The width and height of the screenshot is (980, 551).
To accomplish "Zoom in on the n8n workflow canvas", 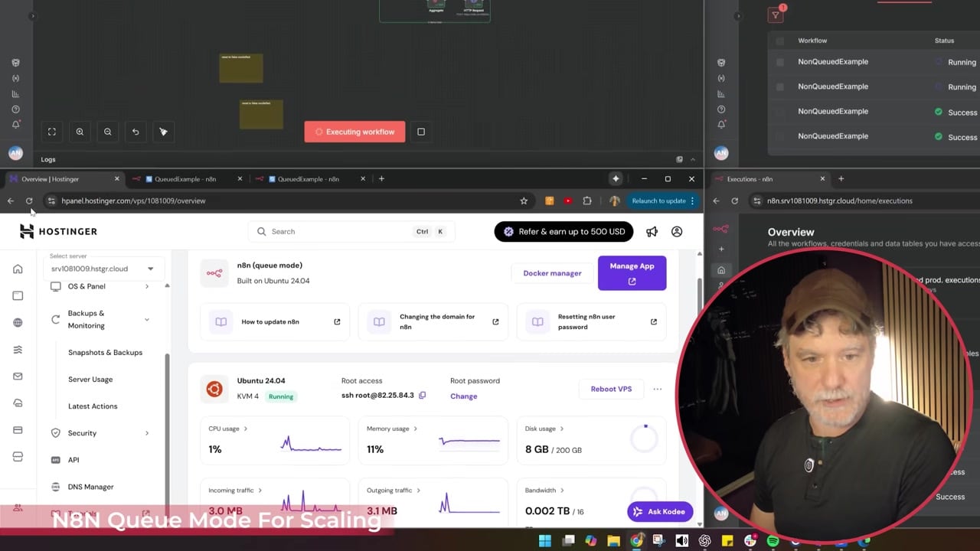I will pyautogui.click(x=80, y=132).
